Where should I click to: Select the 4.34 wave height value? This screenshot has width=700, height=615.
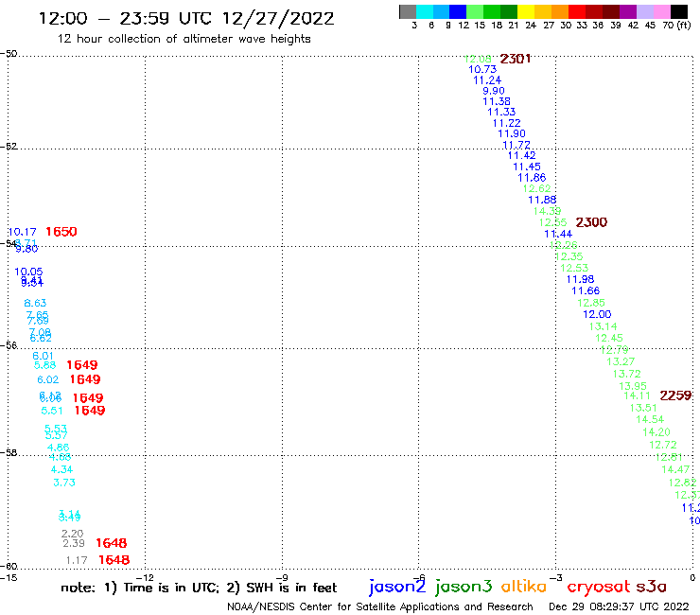tap(61, 470)
